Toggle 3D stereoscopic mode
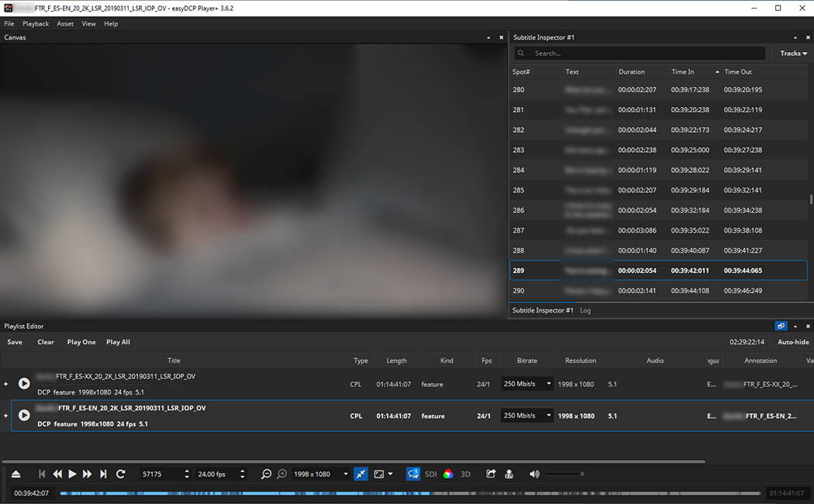Viewport: 814px width, 504px height. [466, 474]
